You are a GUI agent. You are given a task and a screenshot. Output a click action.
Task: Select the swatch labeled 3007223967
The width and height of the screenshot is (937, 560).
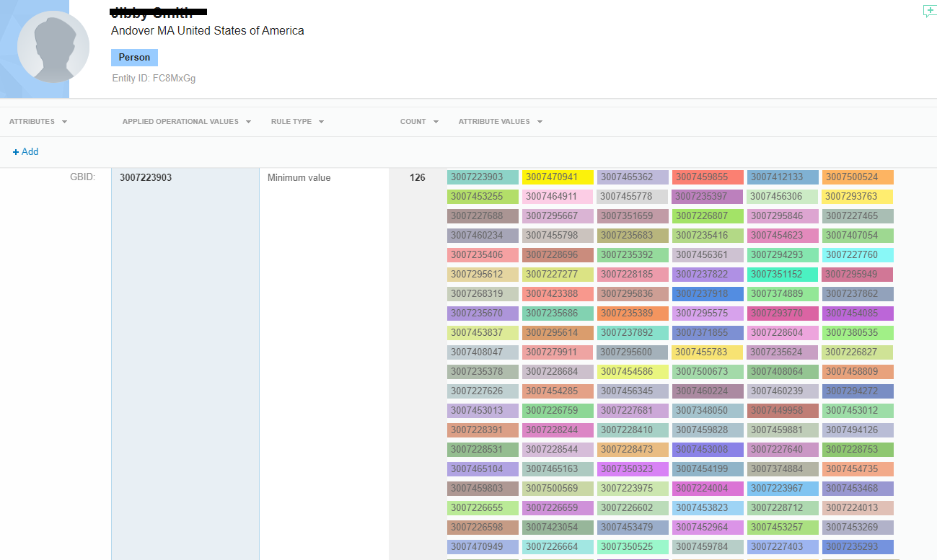[783, 489]
